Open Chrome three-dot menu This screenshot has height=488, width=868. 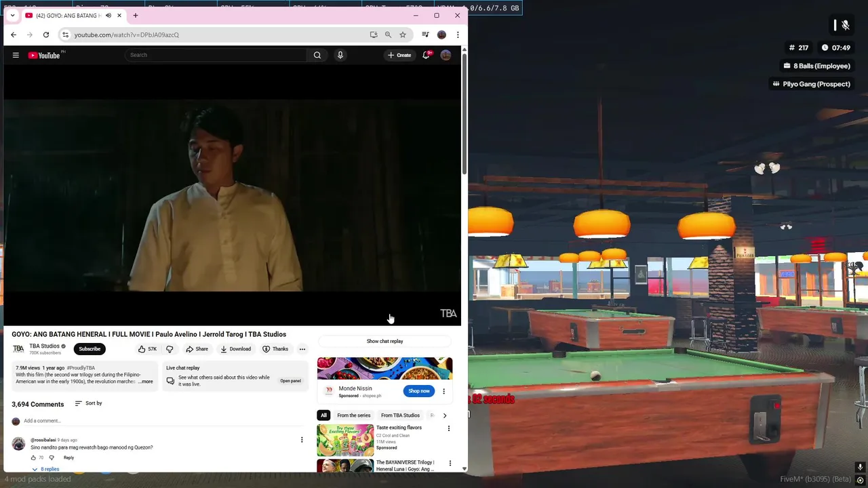458,35
